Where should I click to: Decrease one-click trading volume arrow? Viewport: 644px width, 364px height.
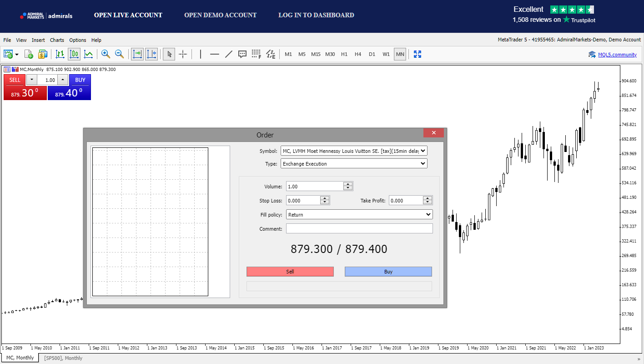click(x=32, y=80)
